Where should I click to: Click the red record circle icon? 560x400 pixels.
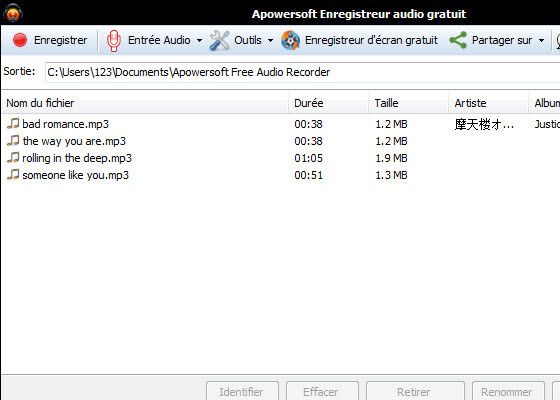click(x=20, y=40)
